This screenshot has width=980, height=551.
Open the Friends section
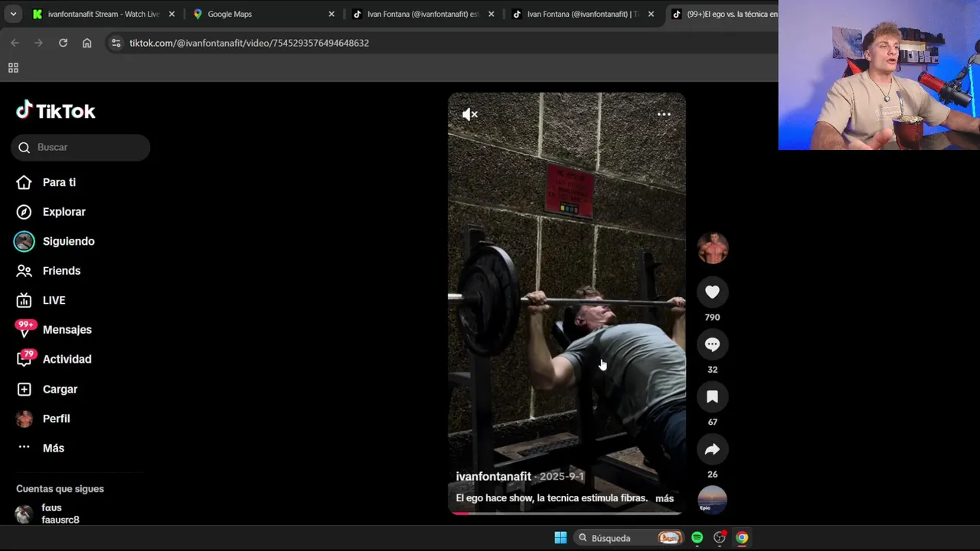click(x=61, y=271)
